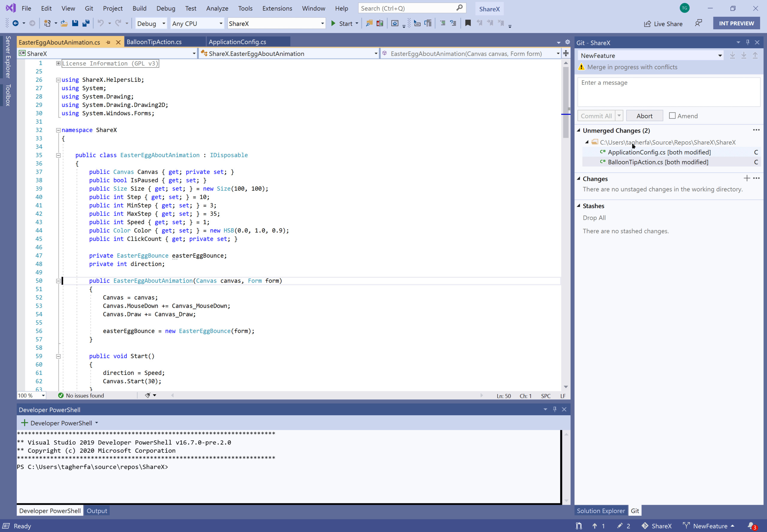Click the Git push up-arrow icon
Screen dimensions: 767x532
pos(755,55)
